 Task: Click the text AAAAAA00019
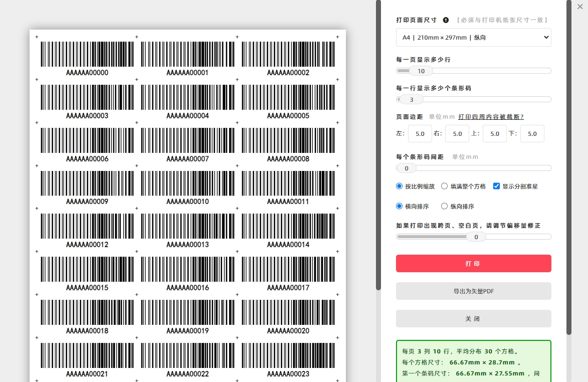tap(187, 331)
